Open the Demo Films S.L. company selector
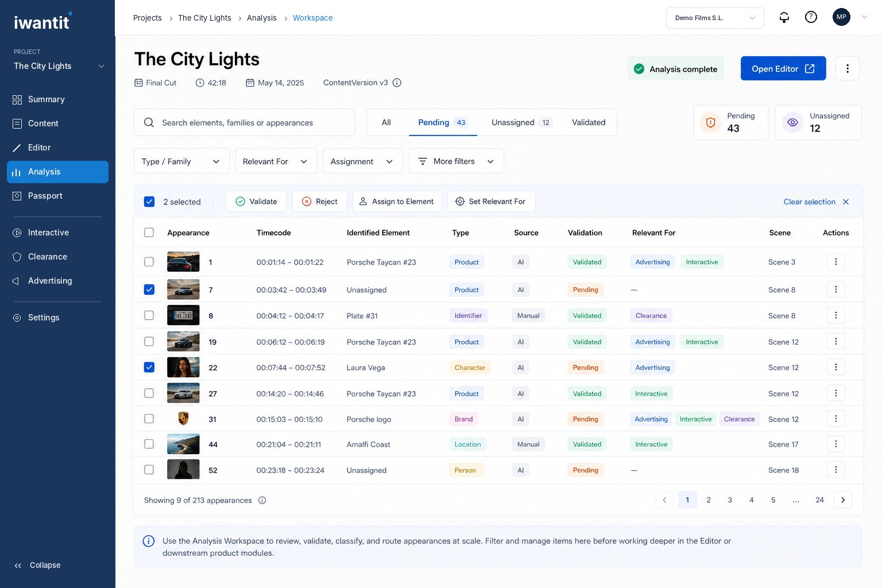 tap(715, 18)
